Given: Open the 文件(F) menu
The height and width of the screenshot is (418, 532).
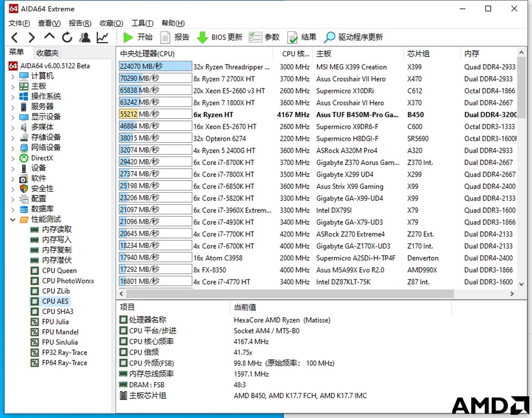Looking at the screenshot, I should [19, 23].
